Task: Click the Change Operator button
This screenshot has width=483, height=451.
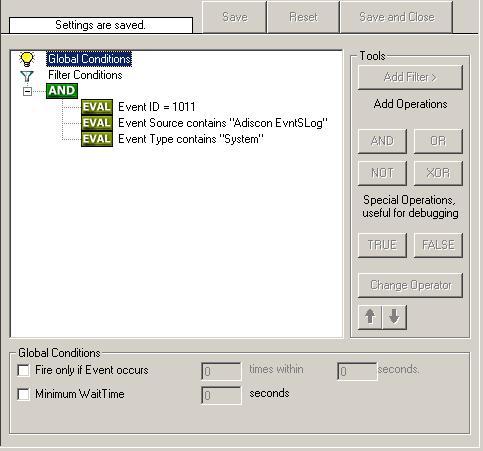Action: point(410,285)
